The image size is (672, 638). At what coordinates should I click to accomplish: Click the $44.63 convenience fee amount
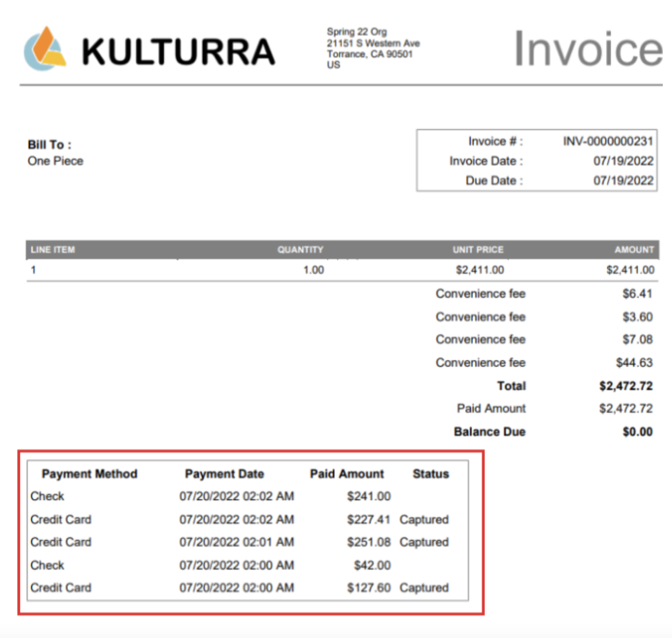pos(634,363)
